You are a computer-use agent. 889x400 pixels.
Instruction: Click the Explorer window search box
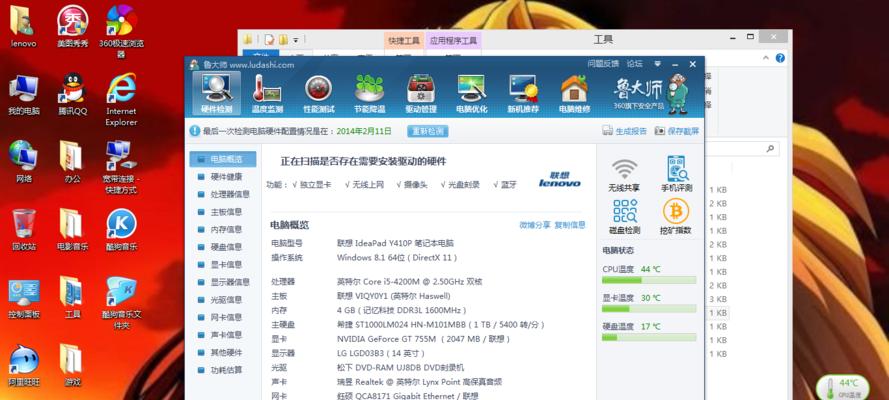[x=741, y=149]
